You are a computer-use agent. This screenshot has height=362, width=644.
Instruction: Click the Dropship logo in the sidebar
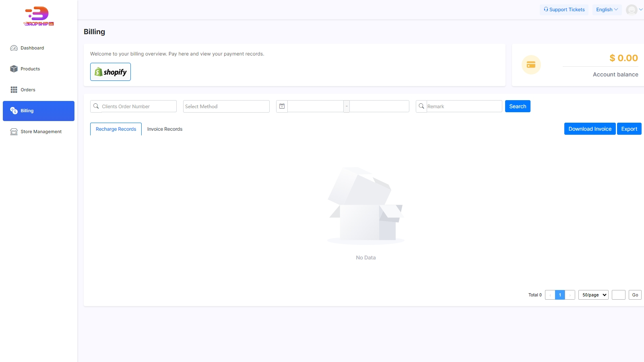pos(39,16)
